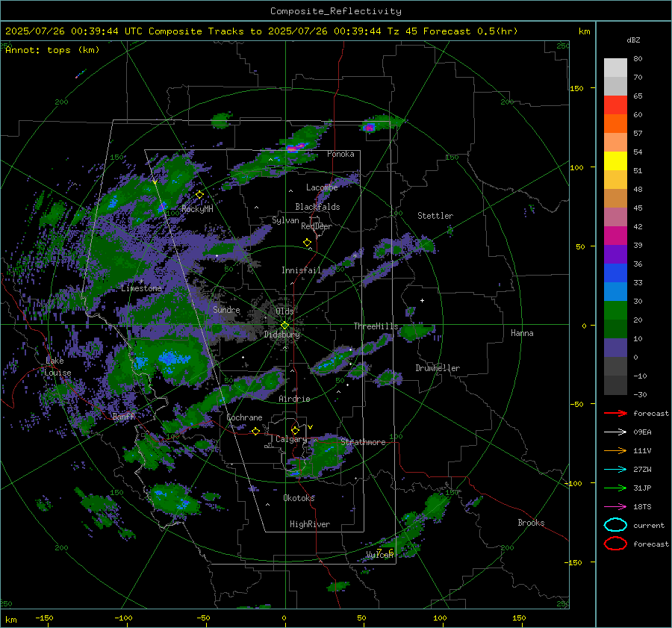Click the green 31JP arrow legend icon
The image size is (672, 628).
(x=615, y=488)
